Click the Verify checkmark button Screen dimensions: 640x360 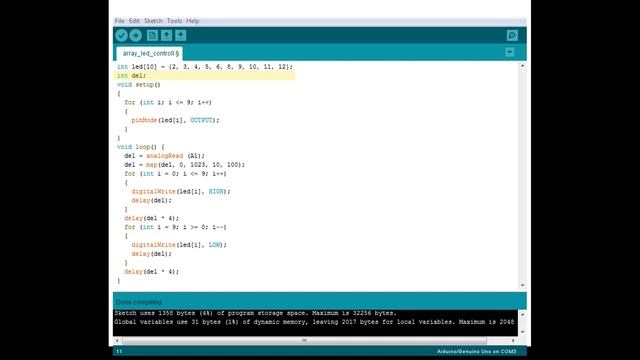pyautogui.click(x=121, y=36)
